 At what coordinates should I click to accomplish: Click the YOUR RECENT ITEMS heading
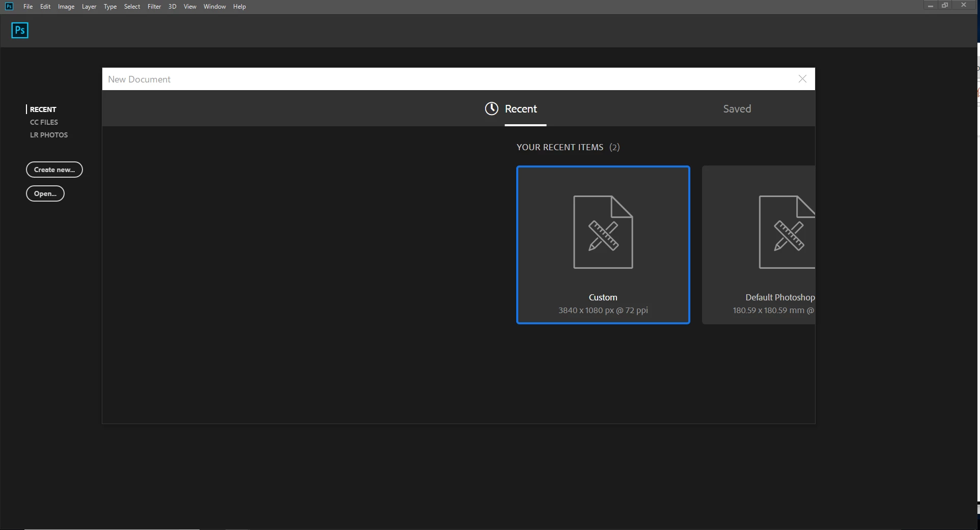(x=560, y=147)
